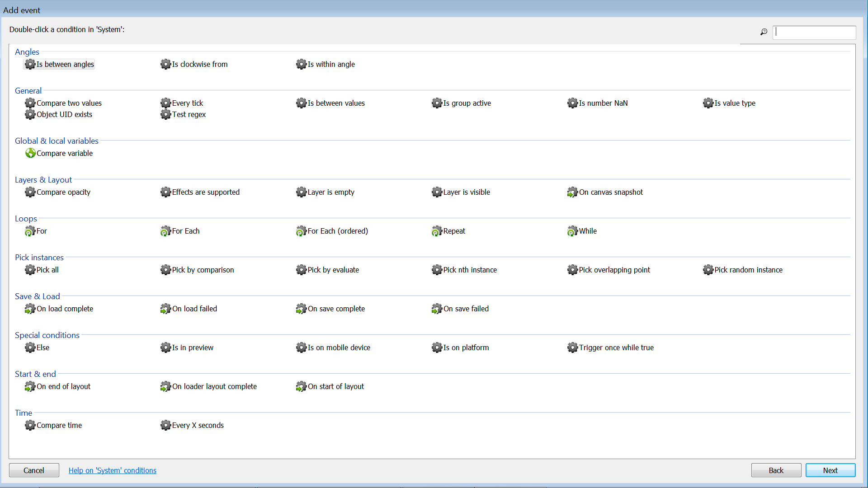
Task: Click the 'Compare opacity' gear icon
Action: (x=30, y=192)
